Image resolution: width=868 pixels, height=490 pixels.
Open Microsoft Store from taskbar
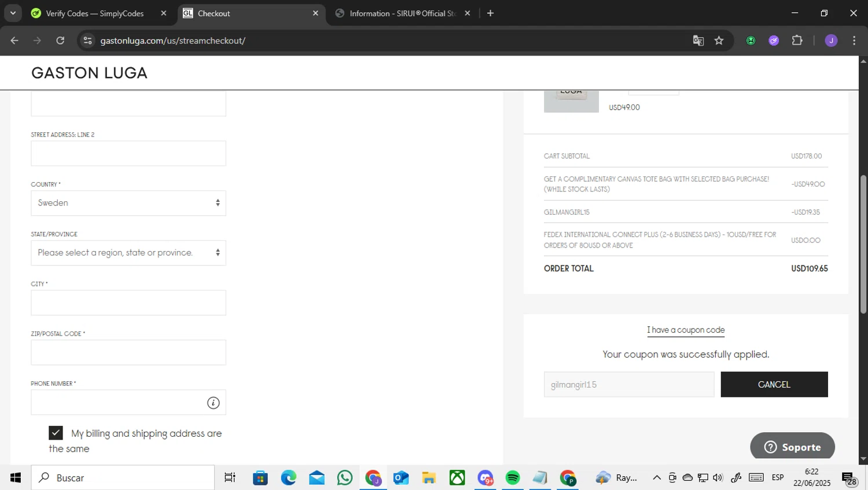(260, 477)
